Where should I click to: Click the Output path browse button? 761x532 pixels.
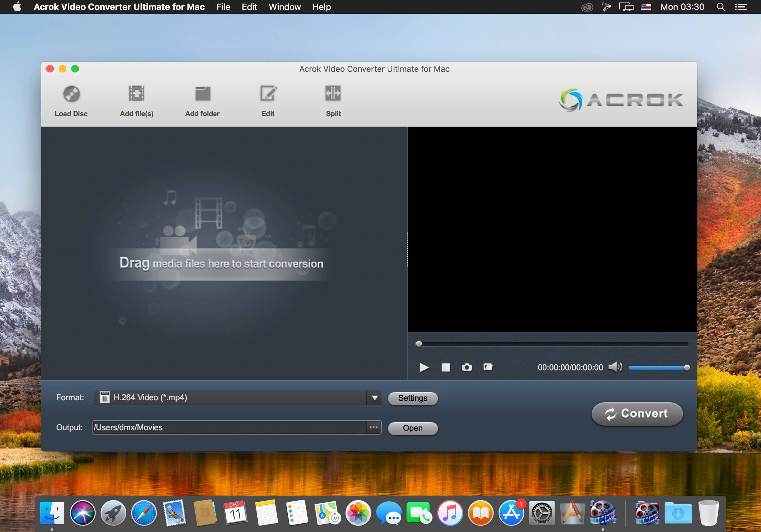point(374,428)
